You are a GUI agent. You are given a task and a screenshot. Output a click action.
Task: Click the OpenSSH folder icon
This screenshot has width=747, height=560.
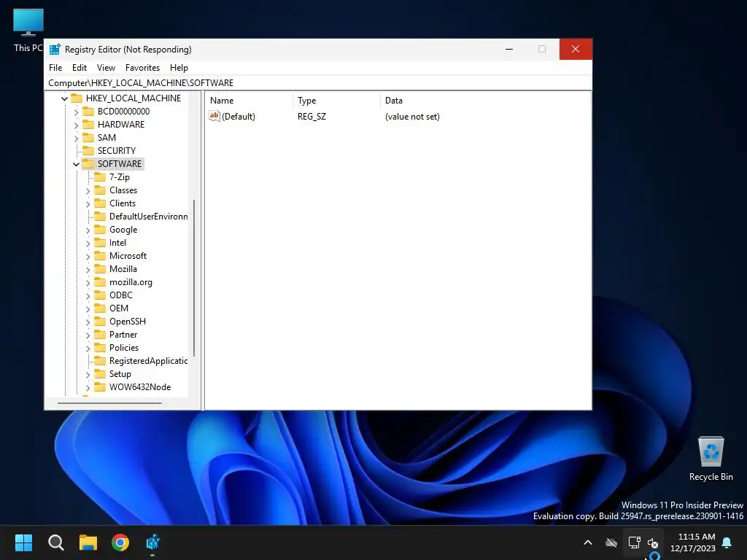tap(100, 322)
